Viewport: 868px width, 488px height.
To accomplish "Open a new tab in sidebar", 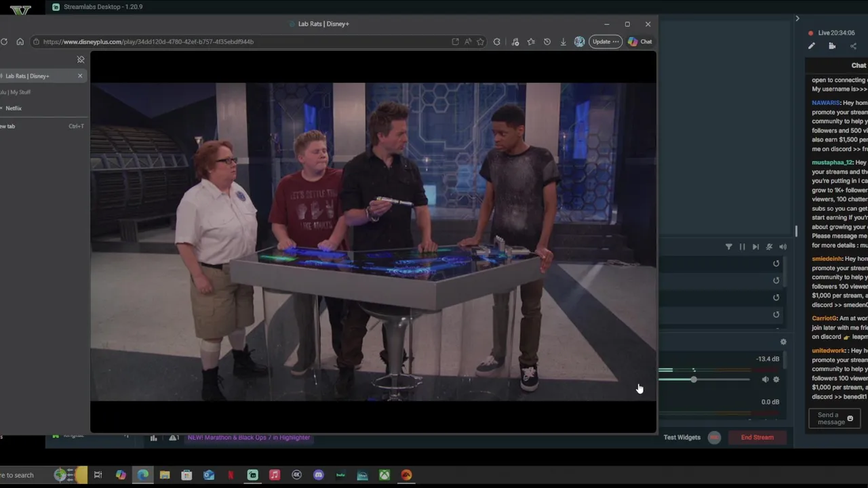I will click(x=42, y=126).
